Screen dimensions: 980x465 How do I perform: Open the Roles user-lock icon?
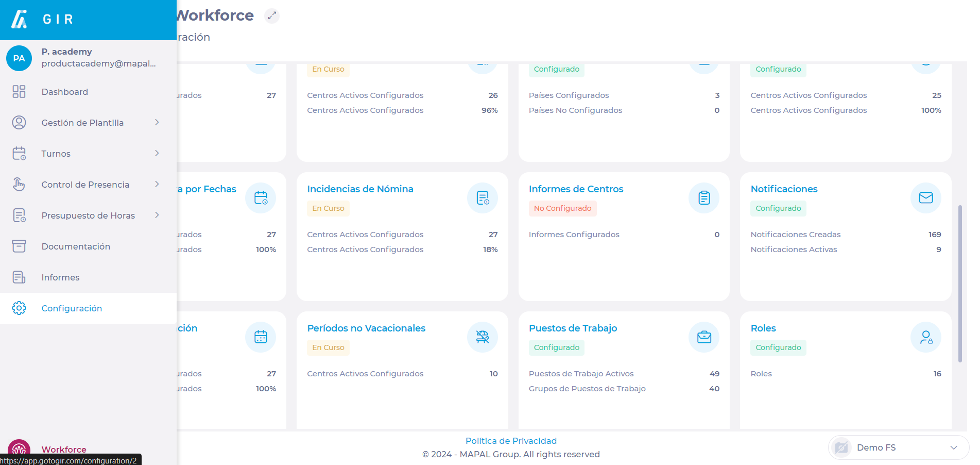925,337
